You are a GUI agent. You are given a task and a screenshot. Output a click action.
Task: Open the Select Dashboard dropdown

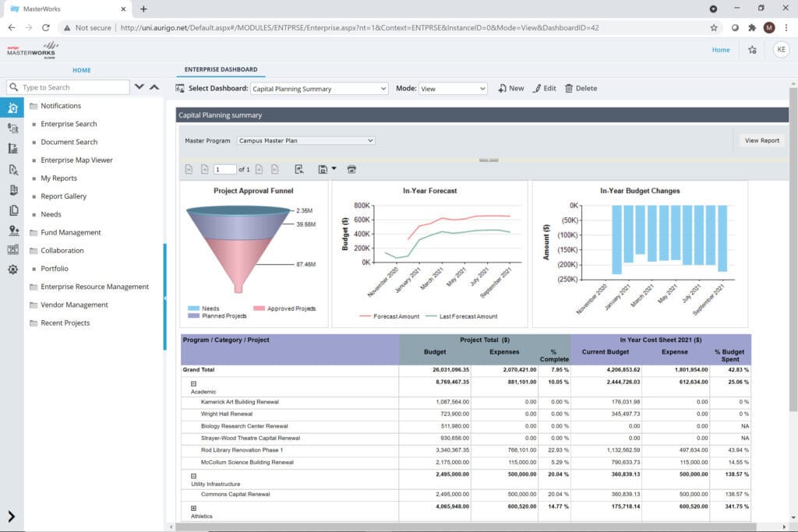319,89
